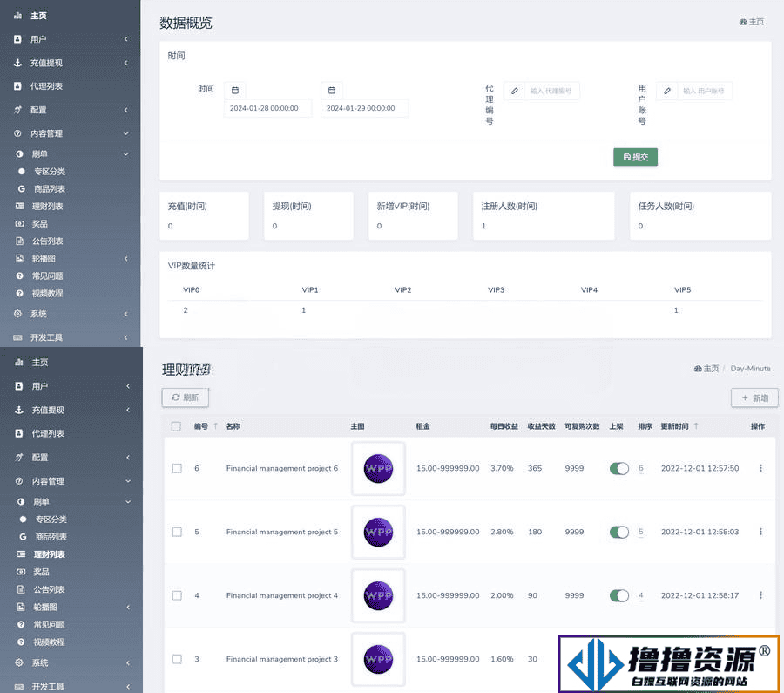Check the box for Financial management project 4
784x693 pixels.
[x=177, y=595]
